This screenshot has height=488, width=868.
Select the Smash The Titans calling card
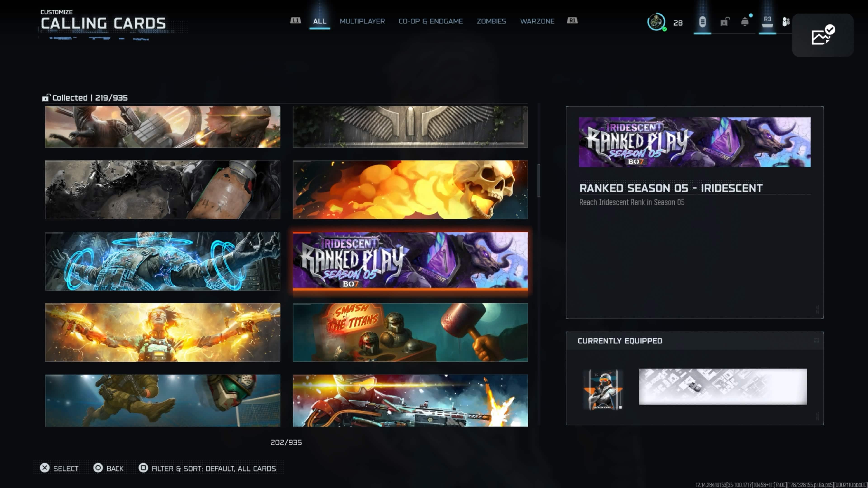pos(410,332)
